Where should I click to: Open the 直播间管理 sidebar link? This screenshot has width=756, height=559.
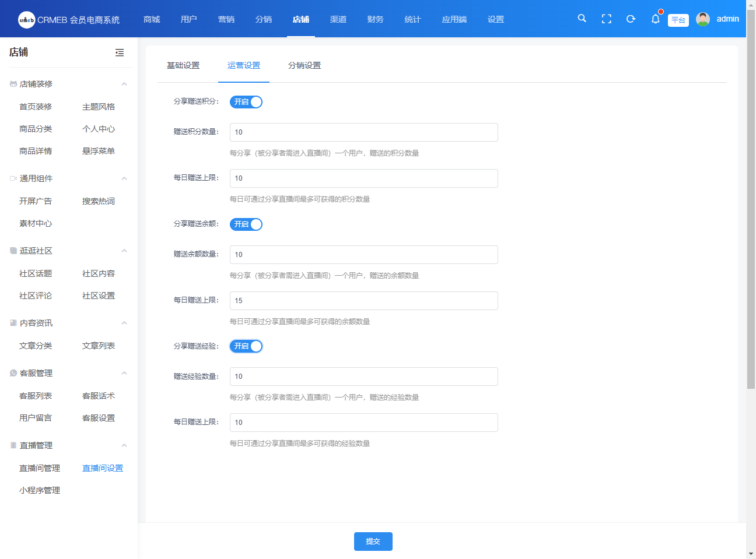pos(40,468)
